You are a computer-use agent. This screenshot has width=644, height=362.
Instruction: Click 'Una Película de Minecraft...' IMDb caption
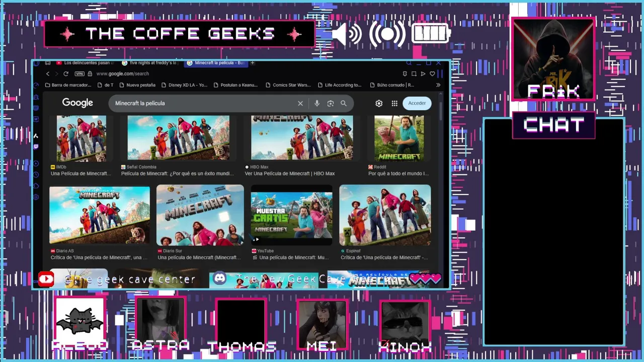click(80, 173)
